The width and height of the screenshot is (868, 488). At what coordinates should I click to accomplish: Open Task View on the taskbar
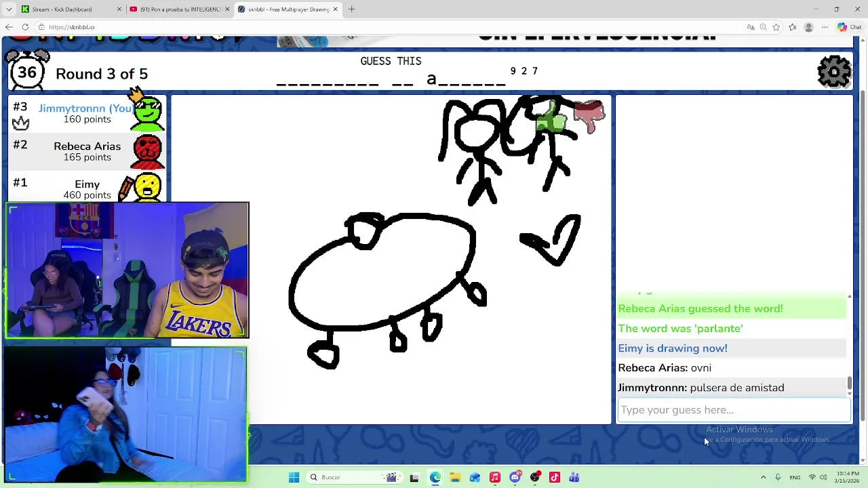[414, 477]
